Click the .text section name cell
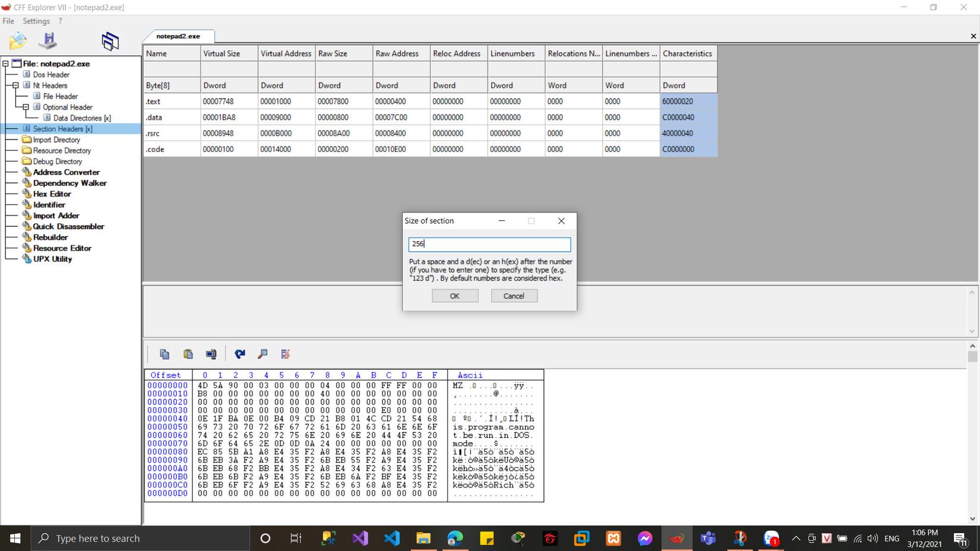This screenshot has height=551, width=980. point(172,102)
